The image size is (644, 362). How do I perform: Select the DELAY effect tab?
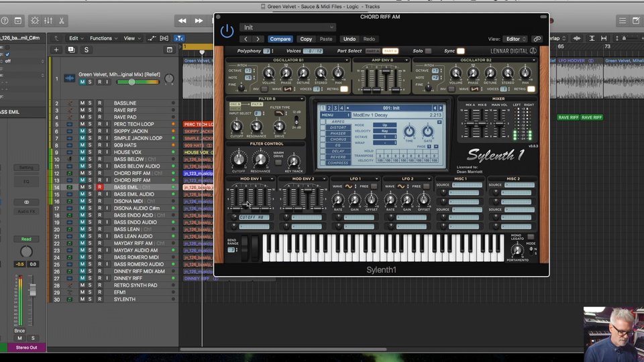[338, 152]
